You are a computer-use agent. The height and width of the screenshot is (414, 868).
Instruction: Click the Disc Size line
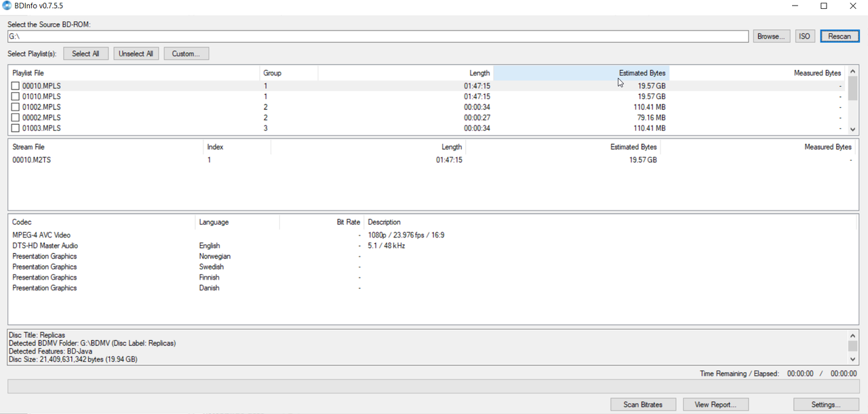click(x=73, y=360)
